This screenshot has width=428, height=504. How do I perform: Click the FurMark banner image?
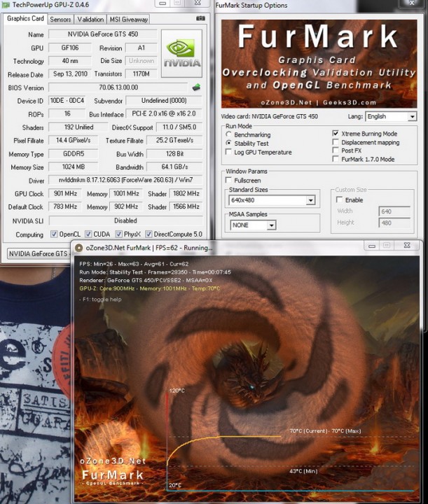(319, 64)
